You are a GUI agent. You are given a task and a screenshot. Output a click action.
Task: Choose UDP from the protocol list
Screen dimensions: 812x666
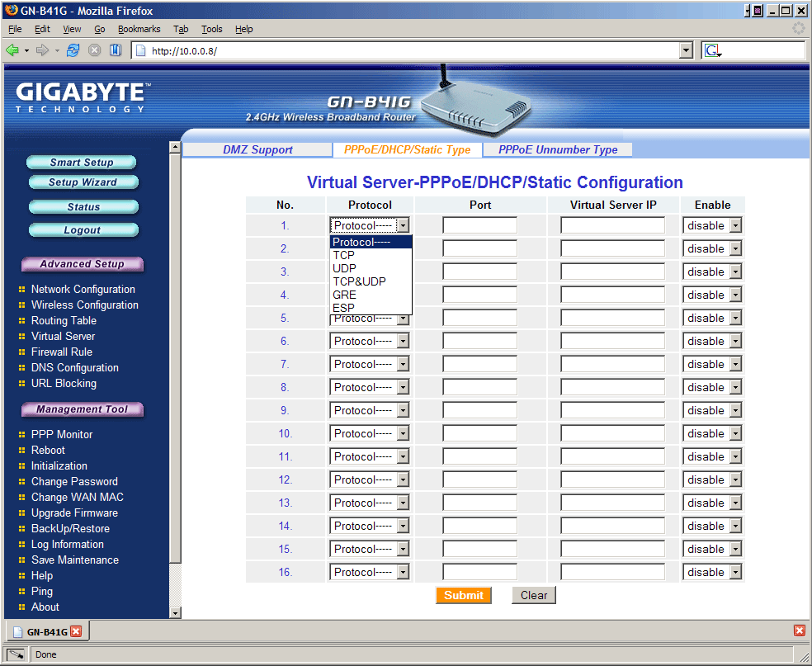(x=371, y=268)
